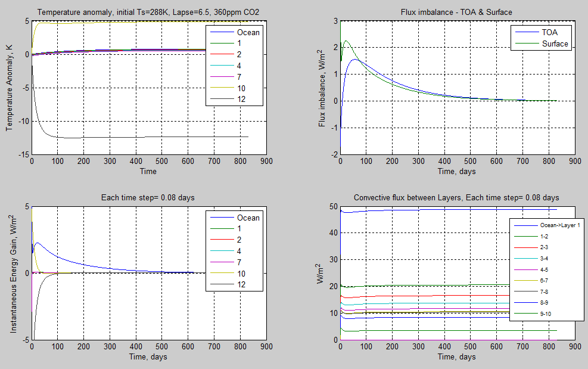
Task: Click the TOA legend entry
Action: tap(549, 32)
